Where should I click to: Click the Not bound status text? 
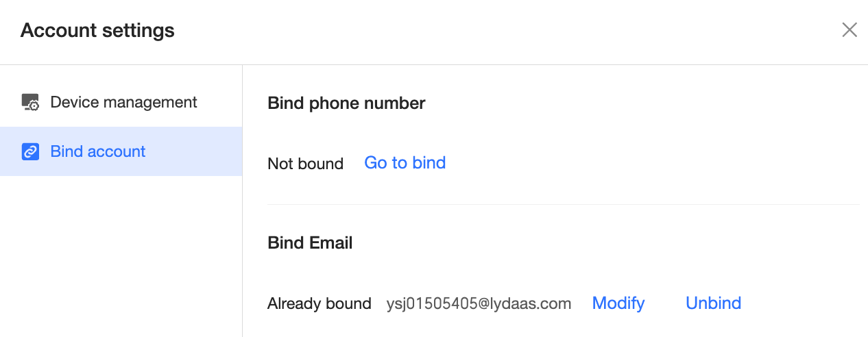[x=306, y=164]
